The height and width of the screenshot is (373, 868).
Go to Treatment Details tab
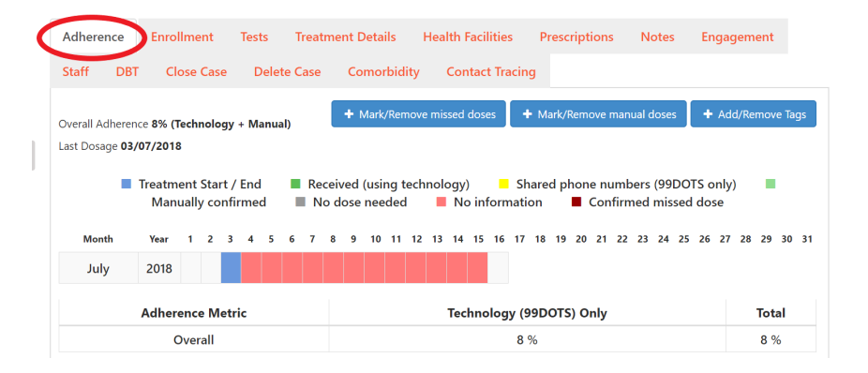point(346,37)
